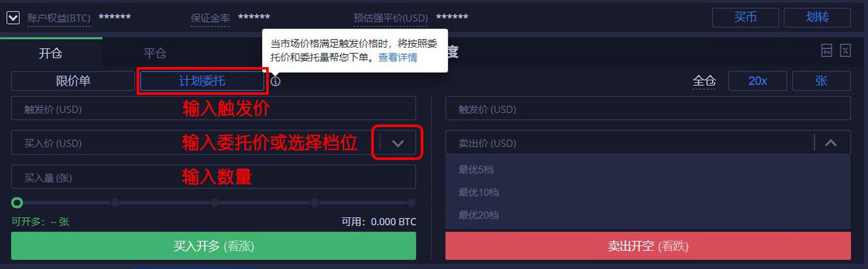Switch to the 平仓 tab
Viewport: 868px width, 269px height.
(x=155, y=54)
